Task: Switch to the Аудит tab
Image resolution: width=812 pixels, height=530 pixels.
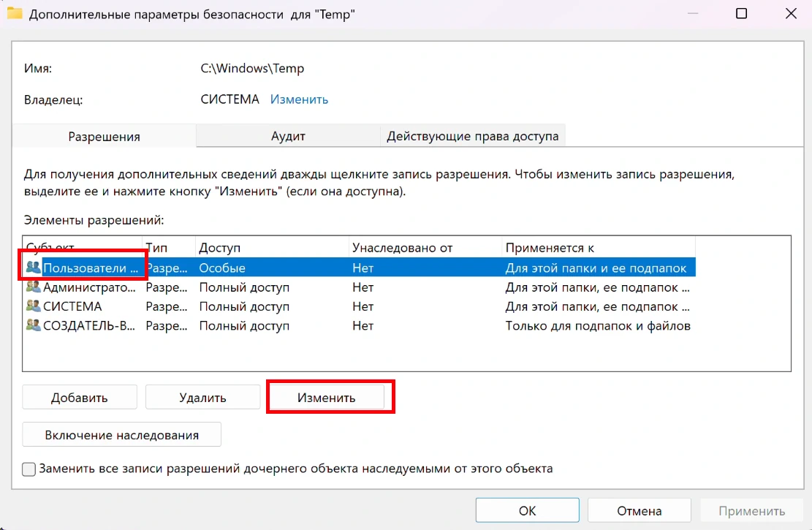Action: [288, 136]
